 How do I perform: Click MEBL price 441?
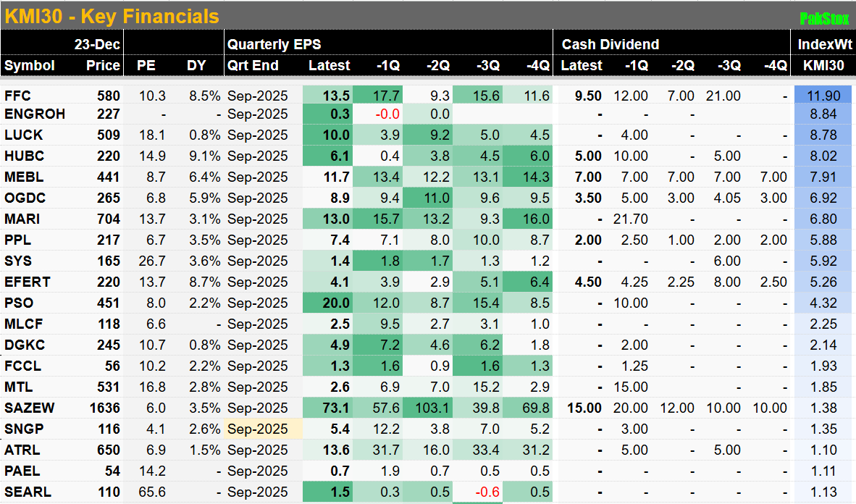108,177
